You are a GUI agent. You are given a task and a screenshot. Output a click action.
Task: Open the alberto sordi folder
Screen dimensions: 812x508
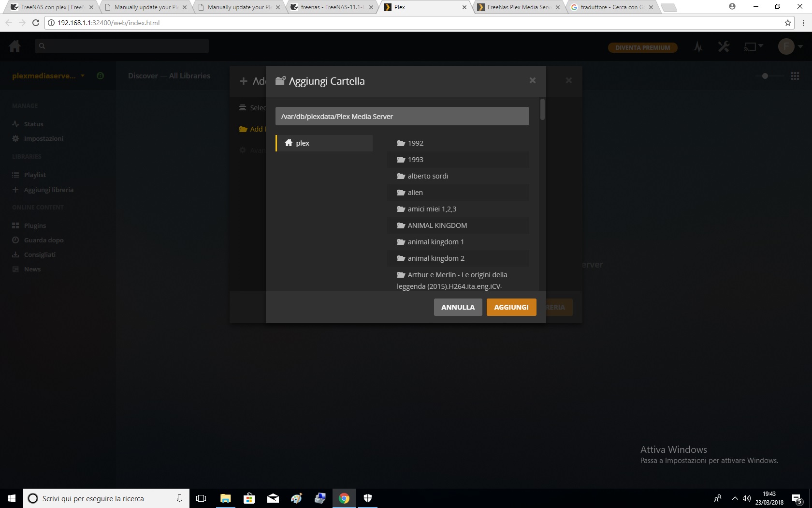pyautogui.click(x=458, y=176)
